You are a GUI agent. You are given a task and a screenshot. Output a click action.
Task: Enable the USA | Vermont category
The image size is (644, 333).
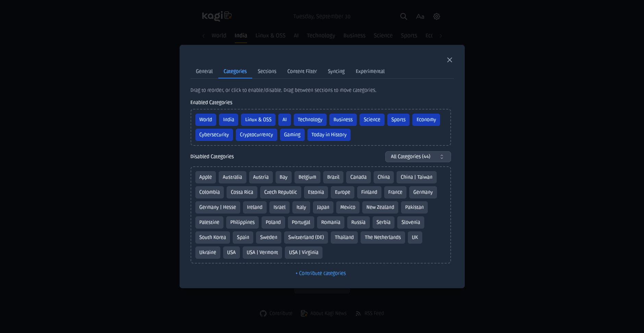pyautogui.click(x=262, y=253)
